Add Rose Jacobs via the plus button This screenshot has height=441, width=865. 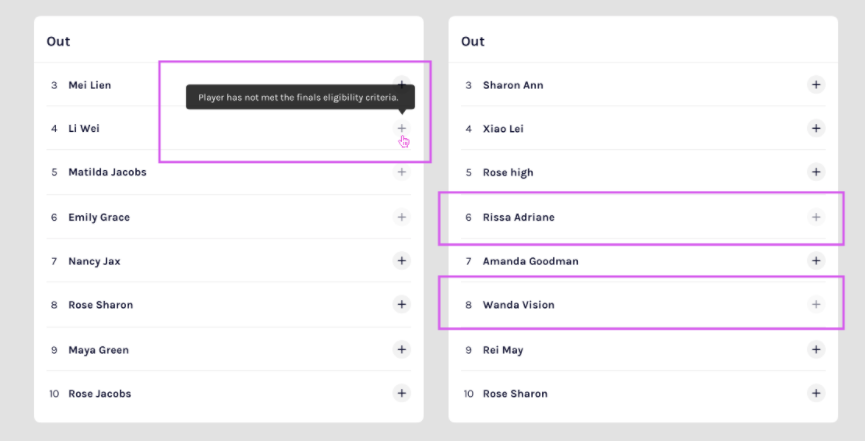pos(401,393)
